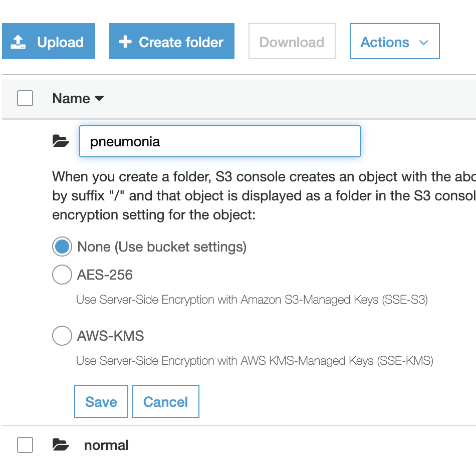Open the normal folder link

coord(106,445)
